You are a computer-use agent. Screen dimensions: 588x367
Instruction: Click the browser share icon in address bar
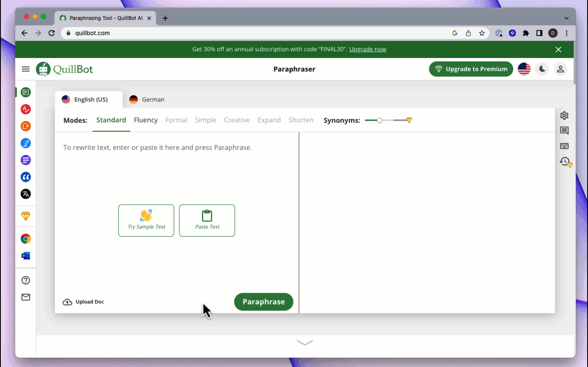(468, 33)
